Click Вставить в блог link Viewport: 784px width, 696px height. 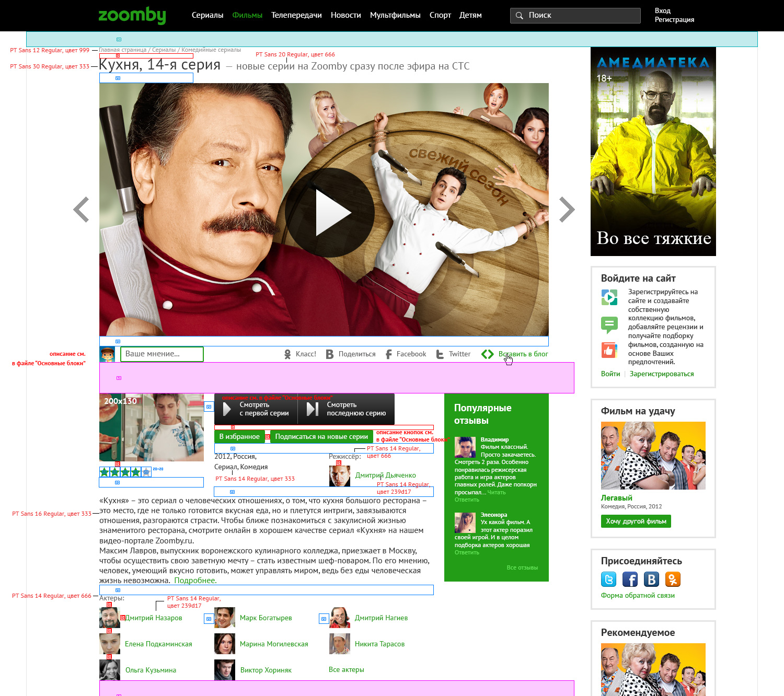523,354
